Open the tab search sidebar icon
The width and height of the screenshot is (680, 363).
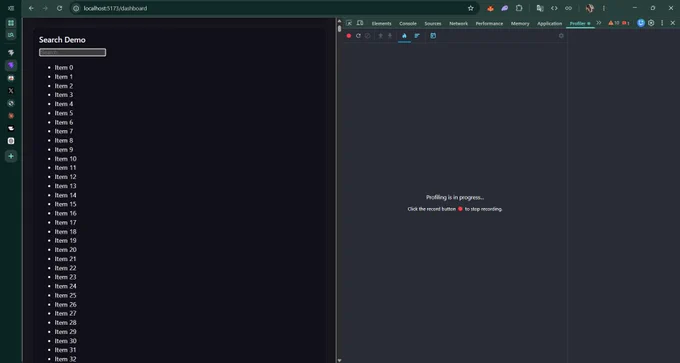11,35
